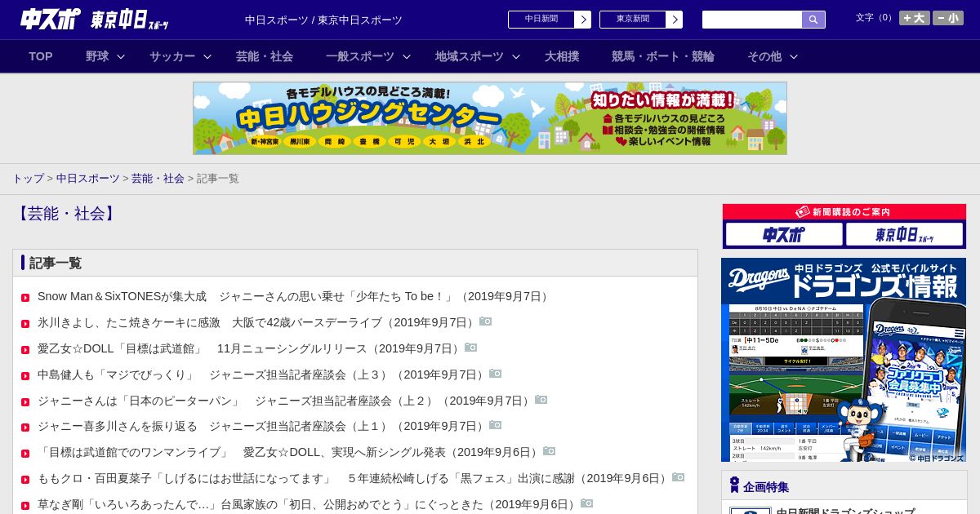Open the TOP menu item
This screenshot has width=980, height=514.
click(41, 56)
